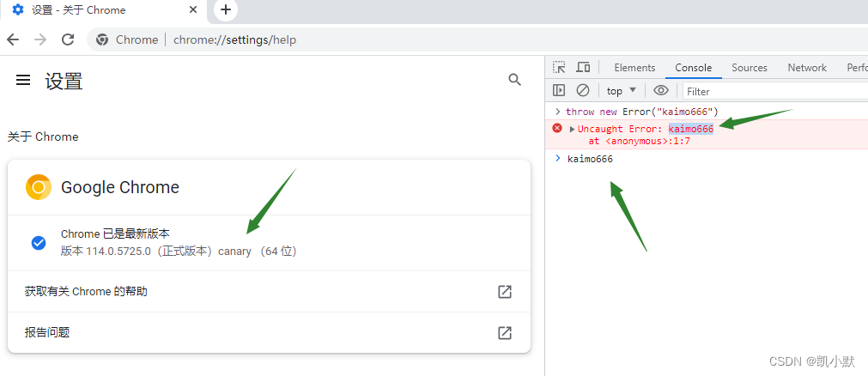Click the red error icon in console
Screen dimensions: 868x376
pos(557,129)
